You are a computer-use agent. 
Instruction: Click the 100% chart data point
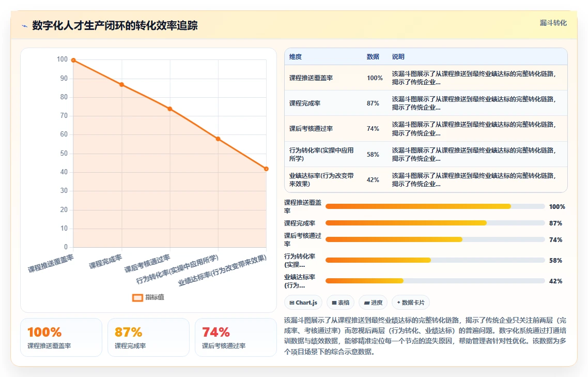click(x=73, y=60)
